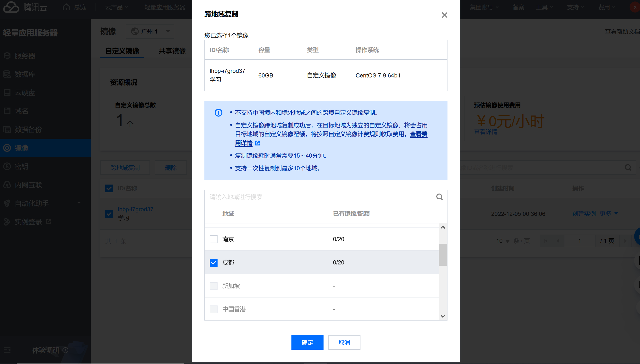The height and width of the screenshot is (364, 640).
Task: Open 备案 in top navigation
Action: click(x=518, y=7)
